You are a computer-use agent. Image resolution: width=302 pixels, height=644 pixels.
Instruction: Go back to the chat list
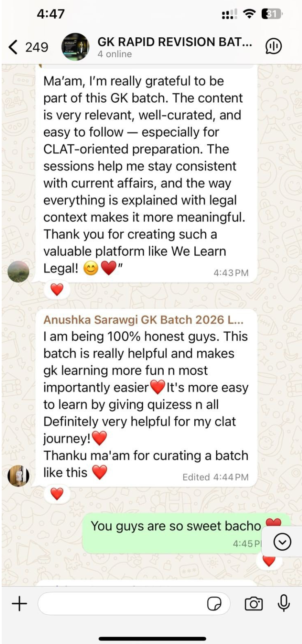(14, 47)
